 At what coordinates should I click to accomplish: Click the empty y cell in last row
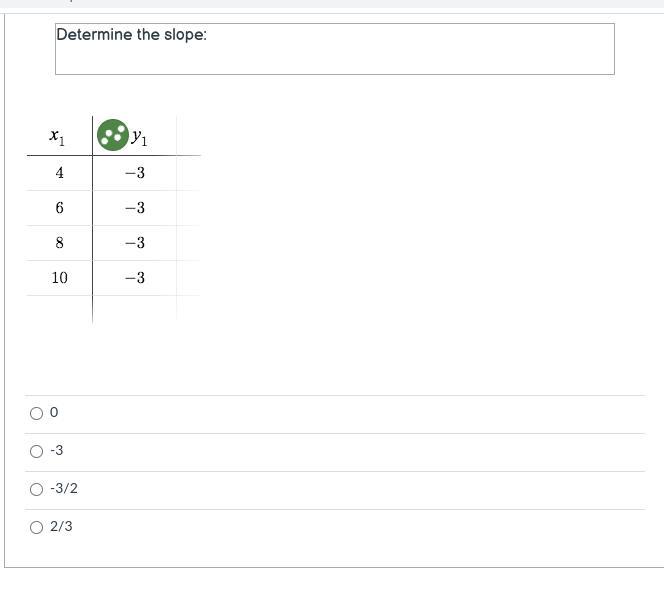point(135,309)
